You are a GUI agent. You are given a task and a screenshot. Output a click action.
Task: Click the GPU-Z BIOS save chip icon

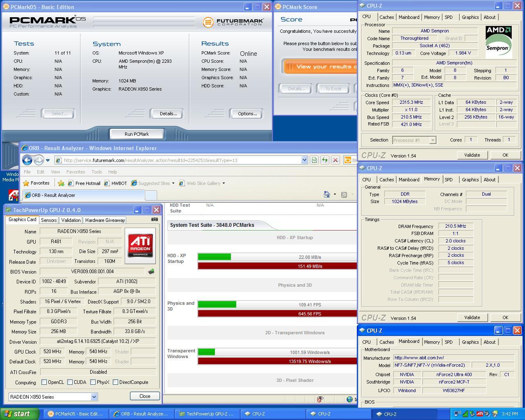(151, 271)
